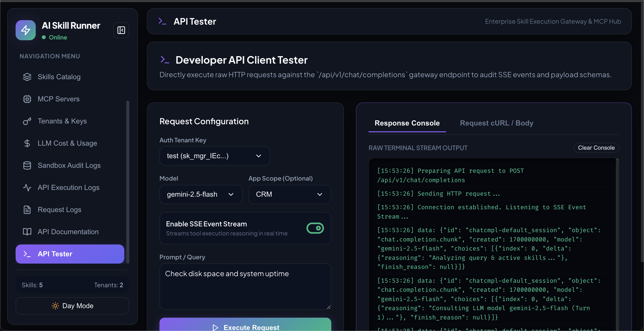Screen dimensions: 644x331
Task: Navigate to Tenants & Keys
Action: coord(70,121)
